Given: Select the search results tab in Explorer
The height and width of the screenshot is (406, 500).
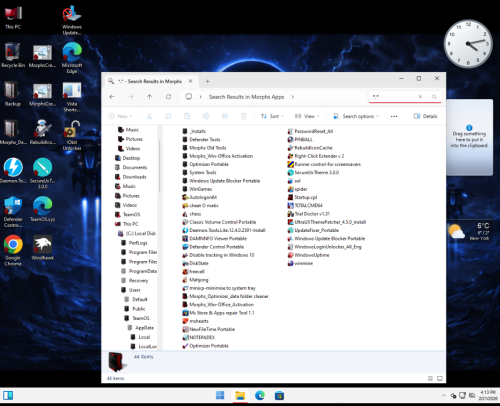Looking at the screenshot, I should coord(150,81).
